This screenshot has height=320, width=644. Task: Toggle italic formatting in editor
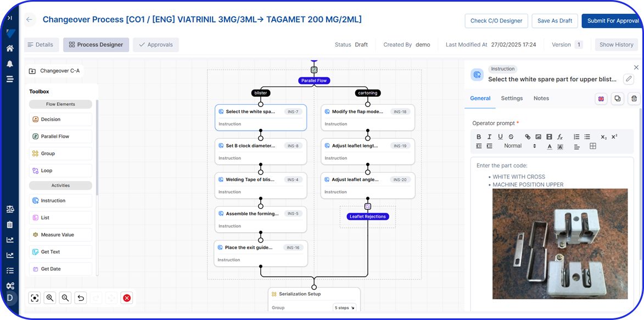[x=489, y=137]
